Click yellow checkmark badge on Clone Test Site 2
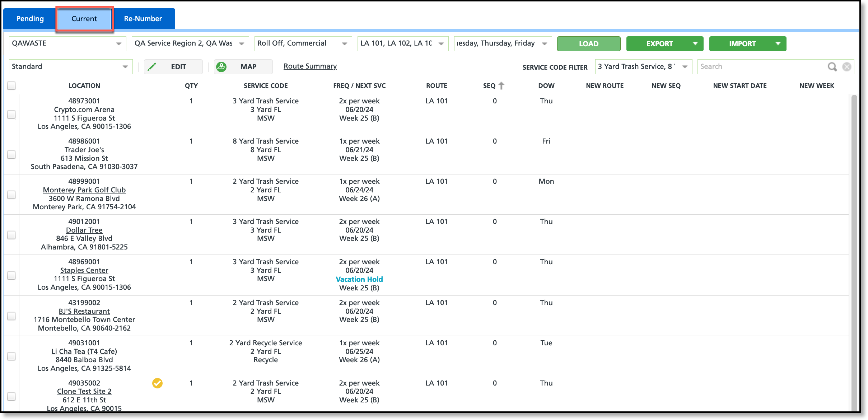 coord(157,383)
